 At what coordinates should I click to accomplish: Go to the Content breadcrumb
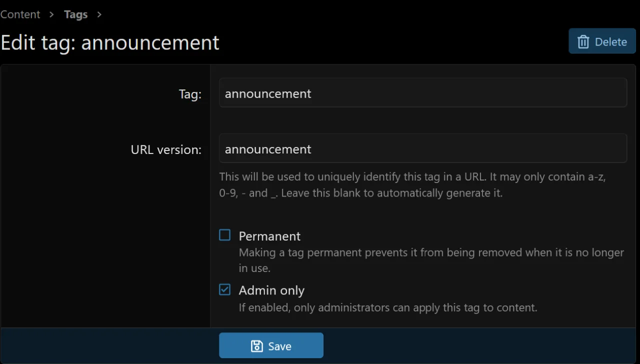click(x=20, y=14)
